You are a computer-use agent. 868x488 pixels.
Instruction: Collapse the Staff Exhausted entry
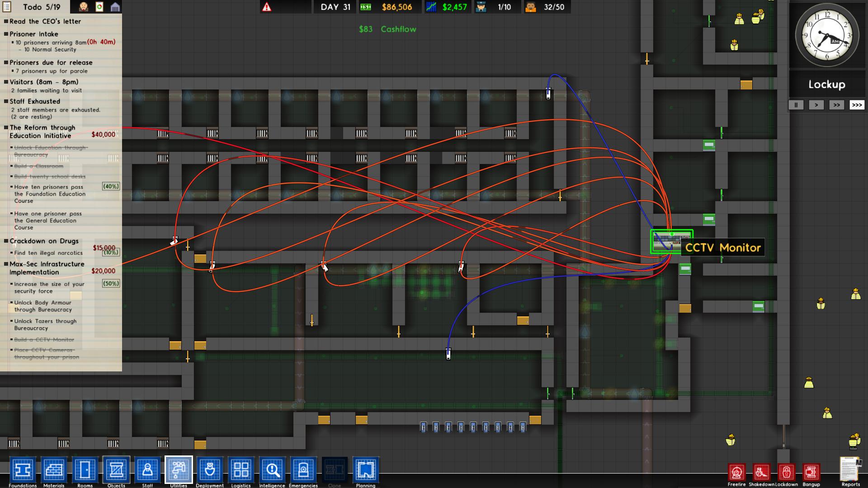[34, 101]
